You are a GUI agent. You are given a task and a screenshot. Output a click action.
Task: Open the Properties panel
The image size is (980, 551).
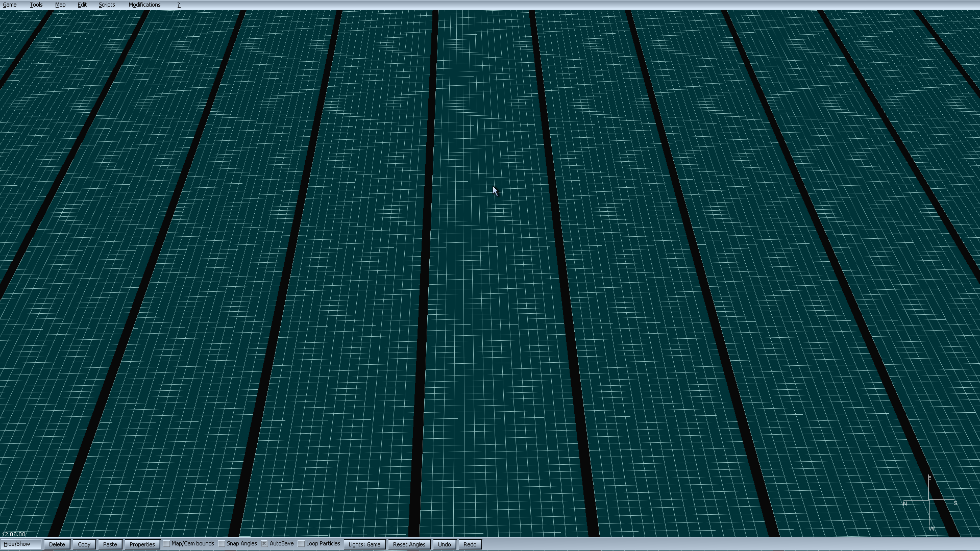(142, 544)
